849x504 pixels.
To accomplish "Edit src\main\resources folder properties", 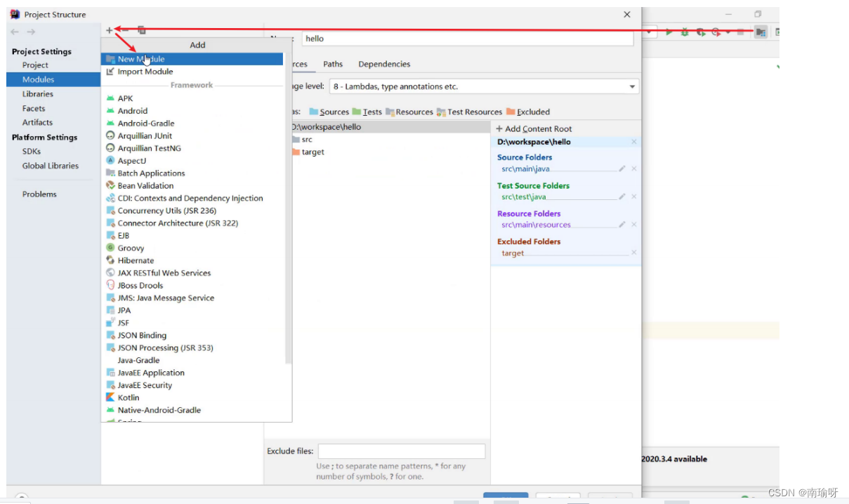I will click(622, 225).
